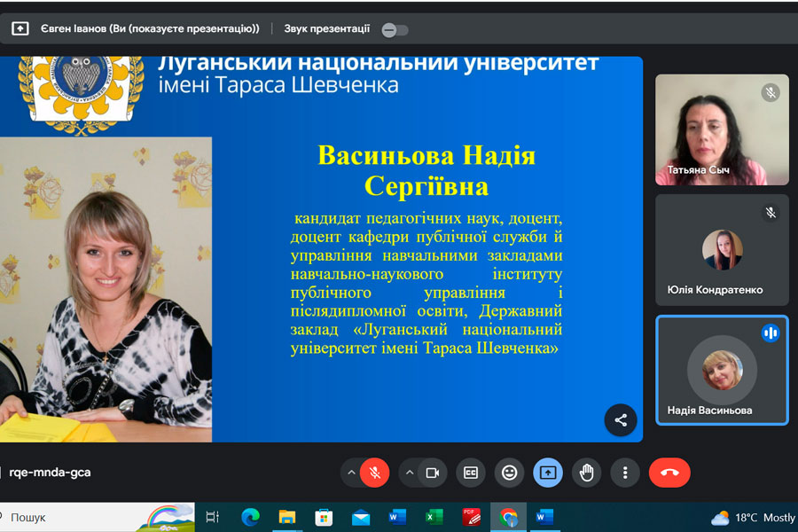Unmute the microphone with the red button
Image resolution: width=798 pixels, height=532 pixels.
coord(374,473)
